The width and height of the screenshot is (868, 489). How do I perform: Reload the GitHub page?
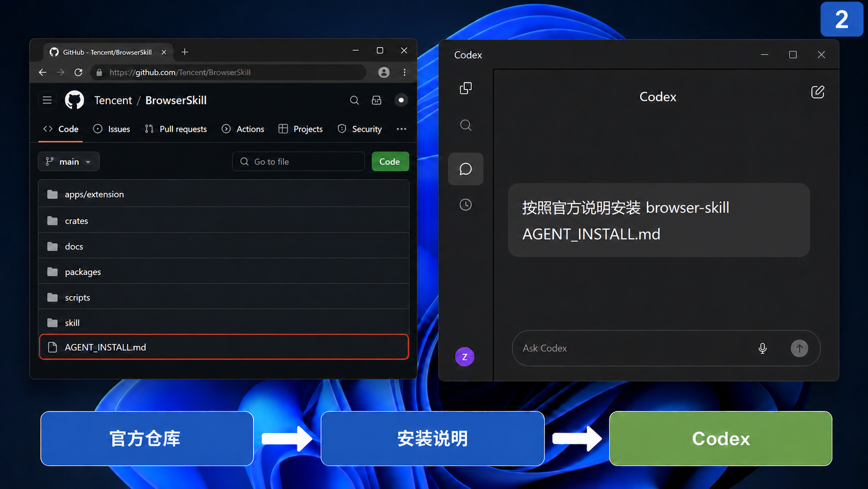78,72
